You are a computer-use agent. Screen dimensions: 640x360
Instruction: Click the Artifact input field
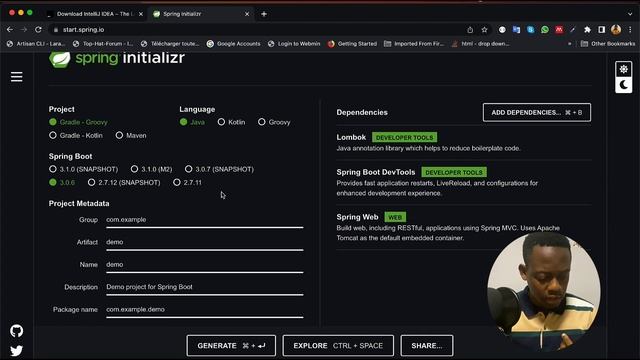[204, 242]
